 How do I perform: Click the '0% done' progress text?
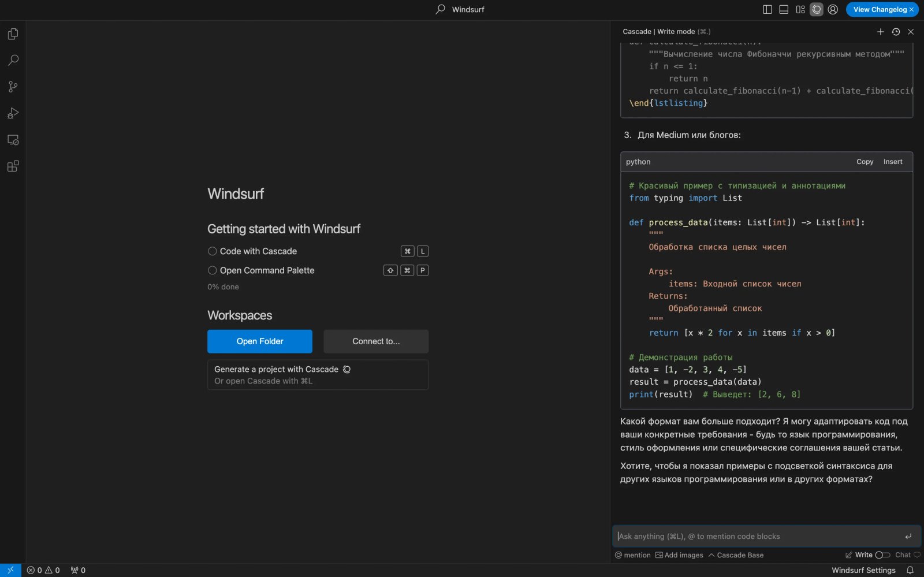click(x=223, y=287)
